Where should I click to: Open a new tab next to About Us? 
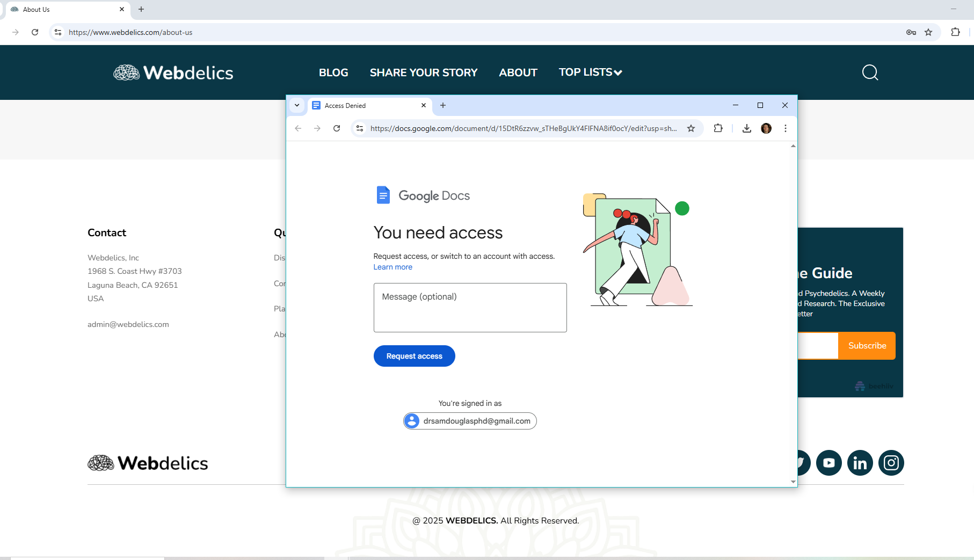click(141, 9)
